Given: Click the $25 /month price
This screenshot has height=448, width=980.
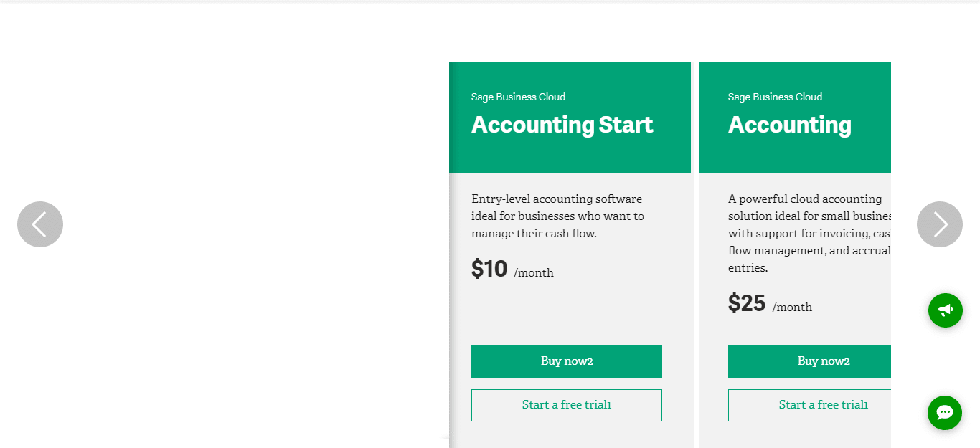Looking at the screenshot, I should (x=770, y=304).
